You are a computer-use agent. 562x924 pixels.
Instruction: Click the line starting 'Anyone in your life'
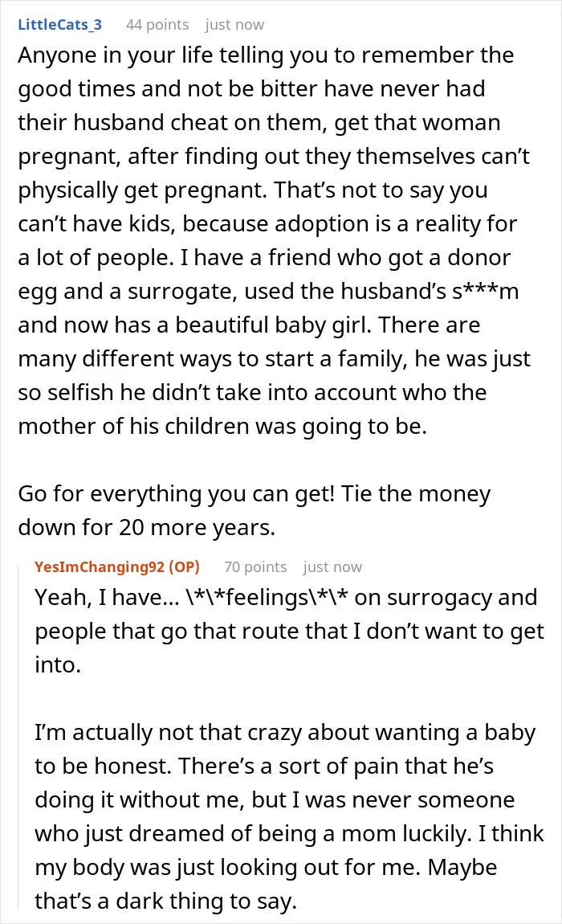pos(266,55)
